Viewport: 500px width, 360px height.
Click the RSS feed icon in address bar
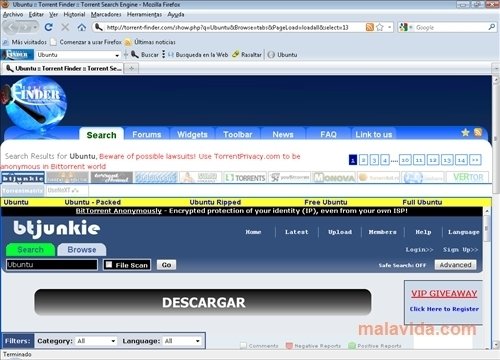pos(370,27)
